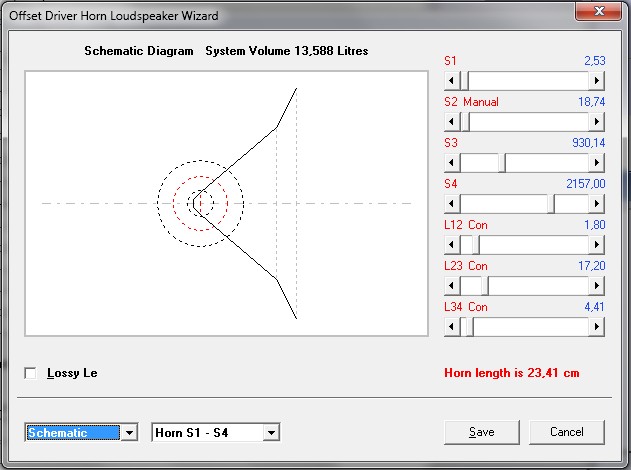Click the S2 value 18,74
This screenshot has height=470, width=631.
pos(592,102)
